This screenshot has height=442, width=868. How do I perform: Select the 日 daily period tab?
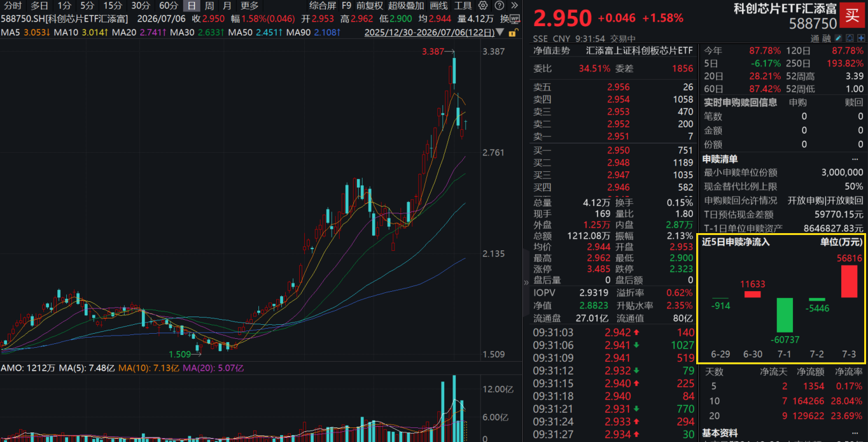pos(192,6)
